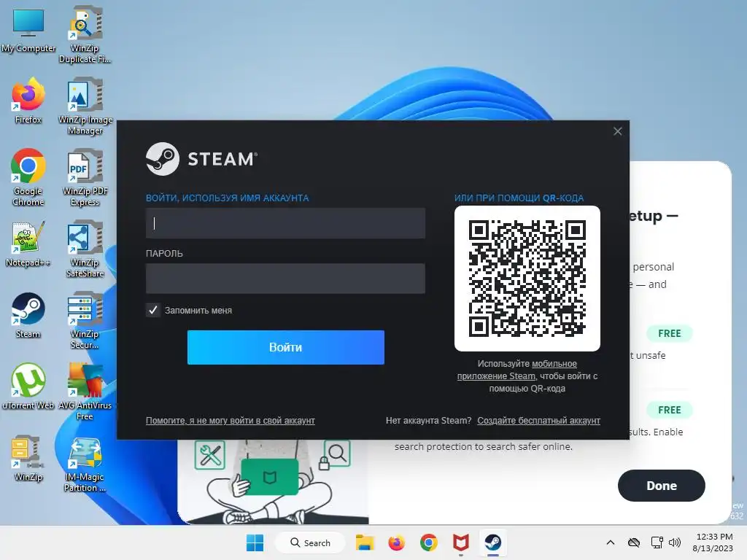
Task: Focus the account name input field
Action: [x=285, y=223]
